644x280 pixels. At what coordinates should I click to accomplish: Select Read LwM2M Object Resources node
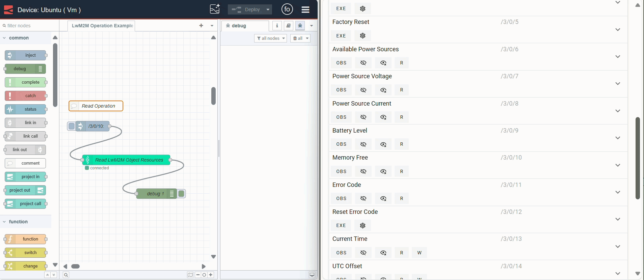pyautogui.click(x=126, y=160)
